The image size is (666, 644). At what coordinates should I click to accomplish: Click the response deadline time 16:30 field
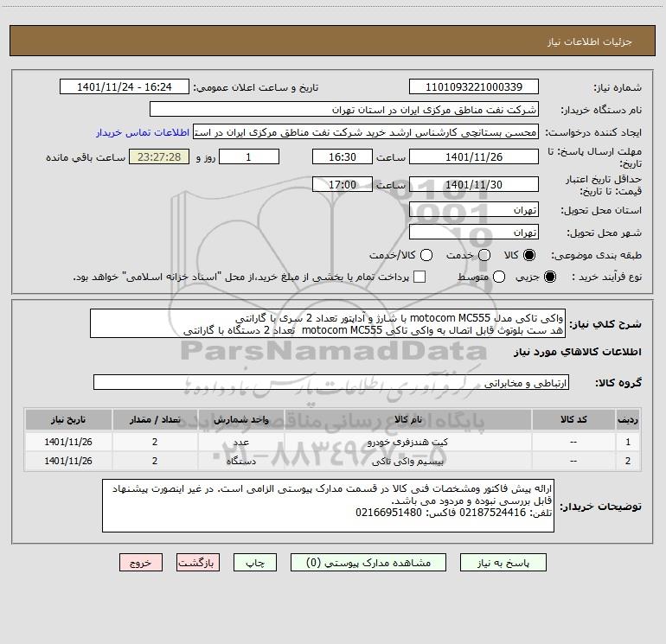(x=343, y=156)
